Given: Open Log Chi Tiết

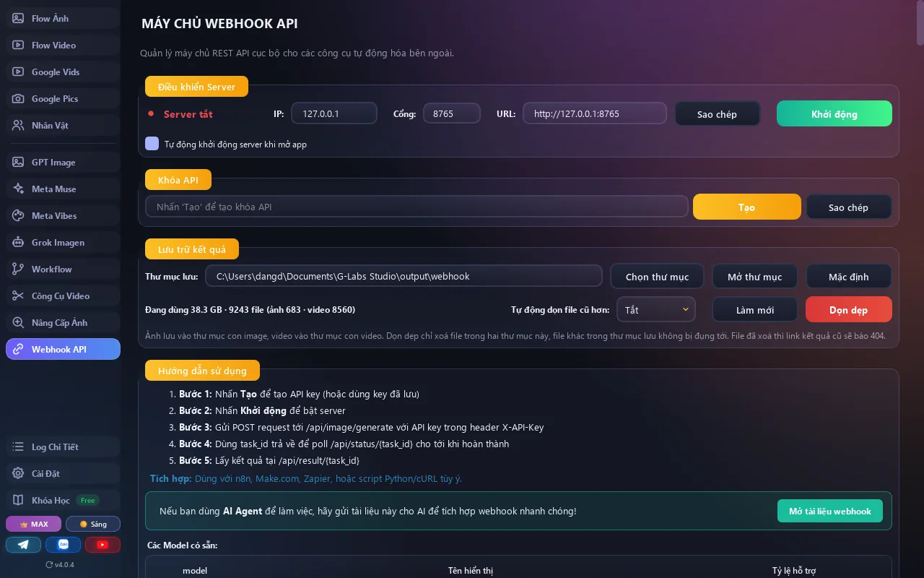Looking at the screenshot, I should (63, 447).
